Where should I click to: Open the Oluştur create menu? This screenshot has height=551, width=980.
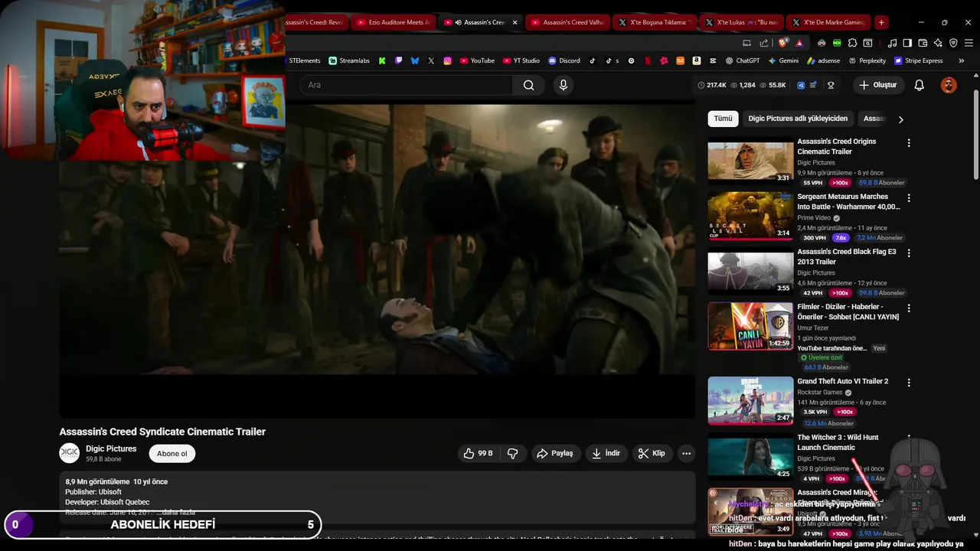click(x=877, y=85)
